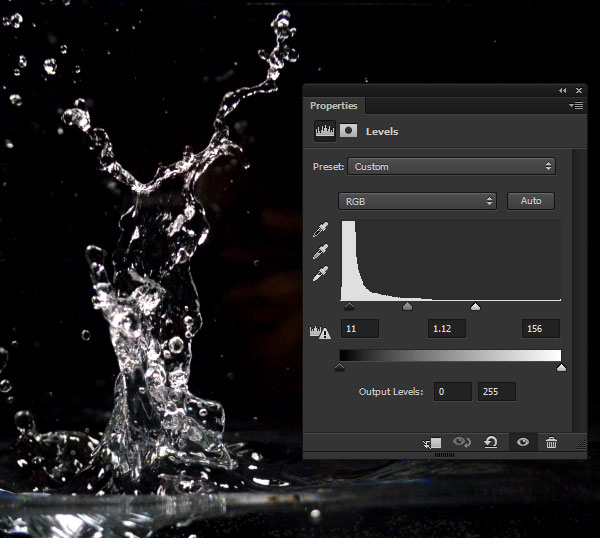Click the output white slider handle

pos(561,367)
